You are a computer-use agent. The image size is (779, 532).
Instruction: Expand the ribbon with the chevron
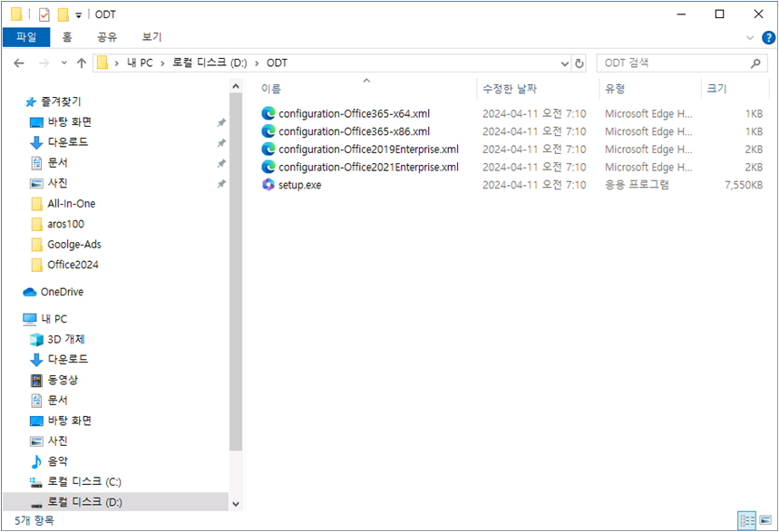pyautogui.click(x=750, y=38)
